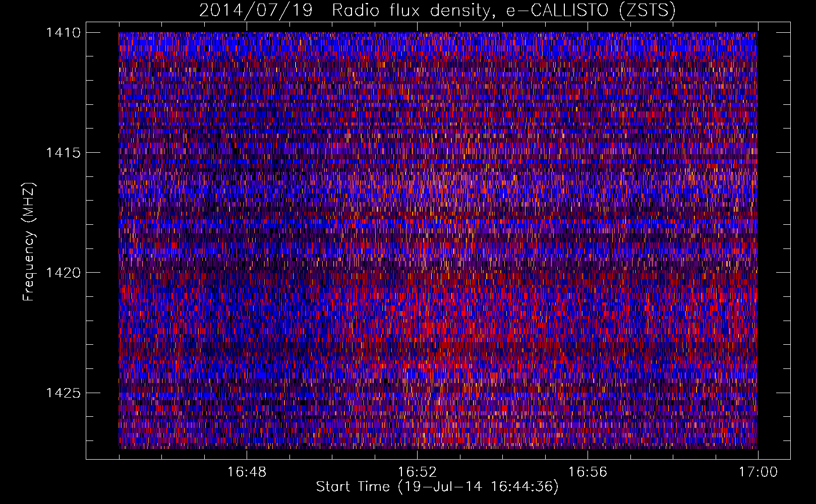The image size is (816, 504).
Task: Select the 1420 frequency tick label
Action: (x=63, y=273)
